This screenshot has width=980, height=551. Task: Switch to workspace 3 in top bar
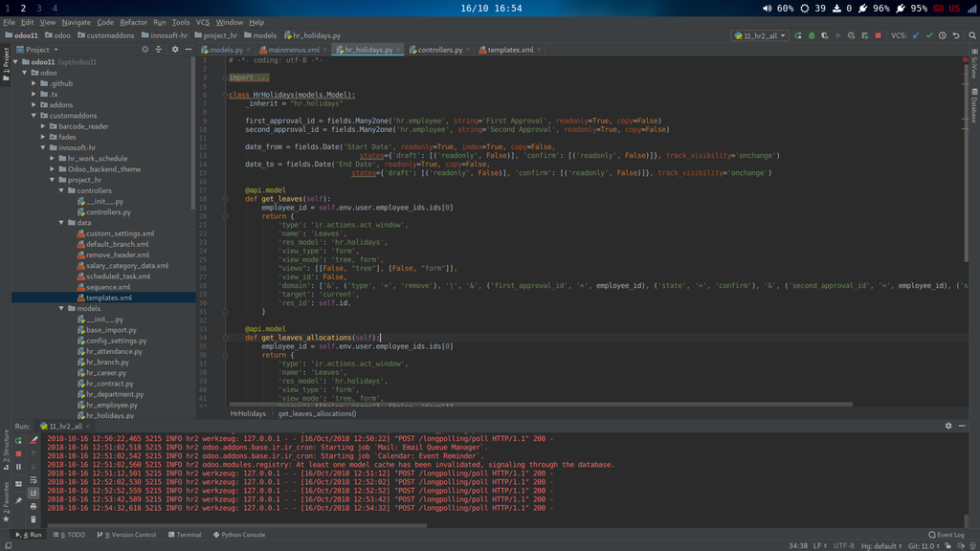pos(38,8)
